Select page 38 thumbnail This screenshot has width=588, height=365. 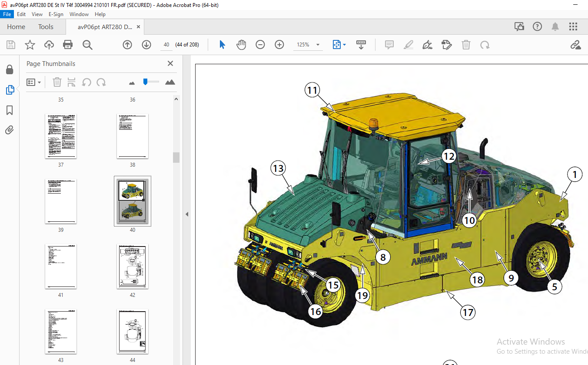[133, 136]
